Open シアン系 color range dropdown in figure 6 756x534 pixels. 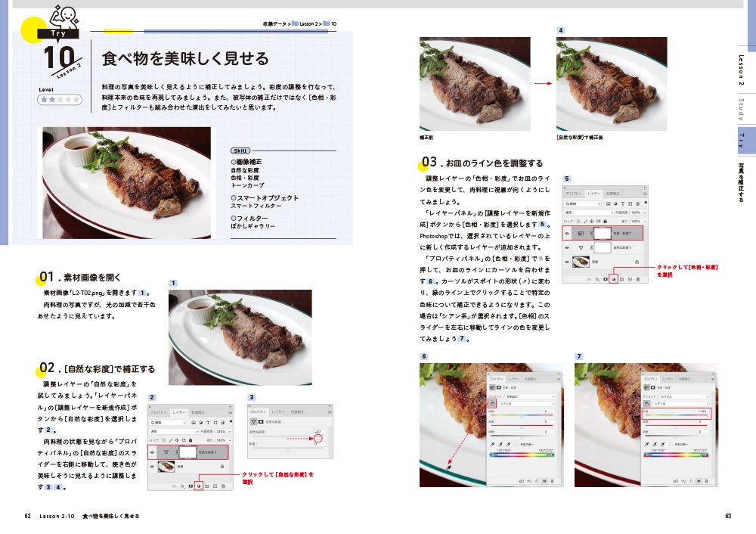point(528,404)
